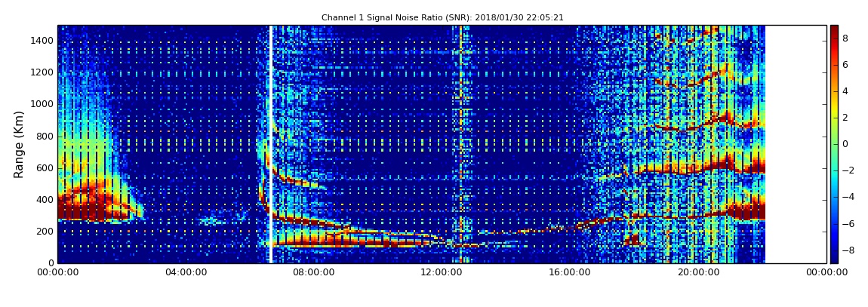This screenshot has height=307, width=868.
Task: Click the "Range (Km)" y-axis label
Action: pyautogui.click(x=19, y=144)
